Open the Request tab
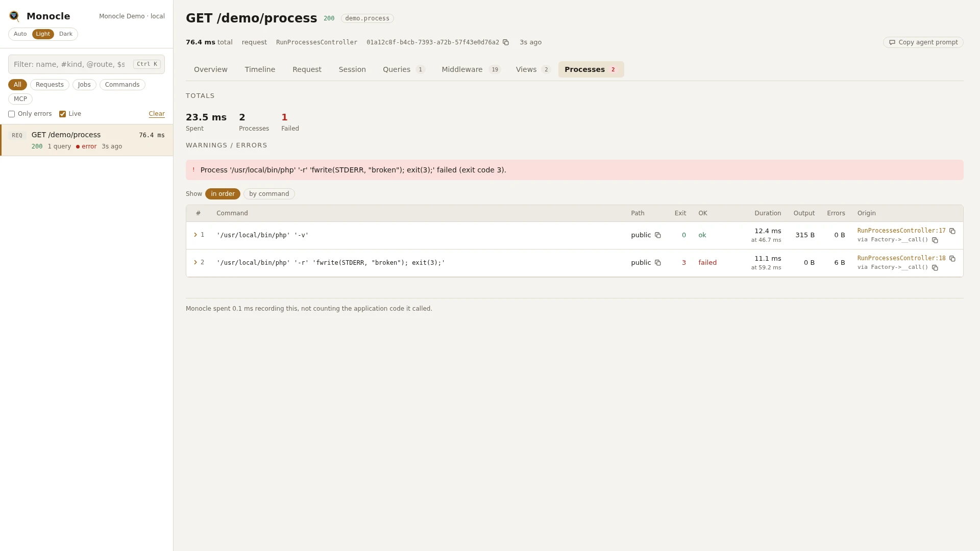This screenshot has width=980, height=551. click(x=307, y=69)
